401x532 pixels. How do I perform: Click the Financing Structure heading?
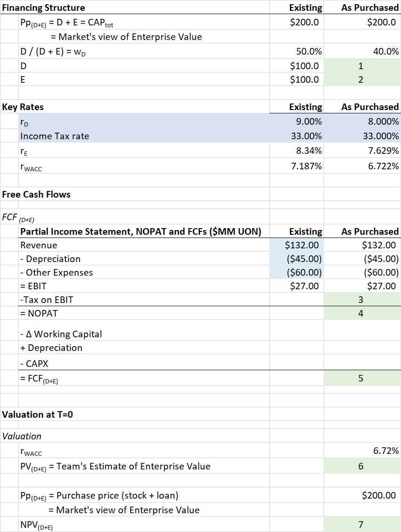point(45,8)
